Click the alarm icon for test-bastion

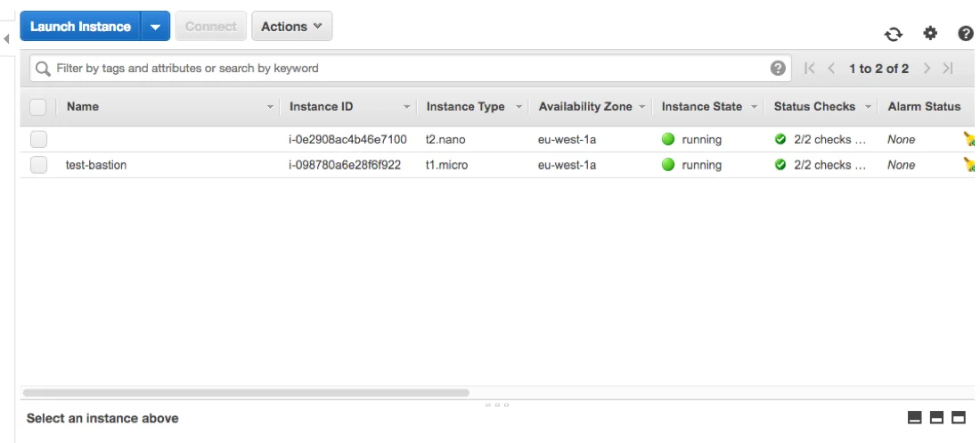970,165
